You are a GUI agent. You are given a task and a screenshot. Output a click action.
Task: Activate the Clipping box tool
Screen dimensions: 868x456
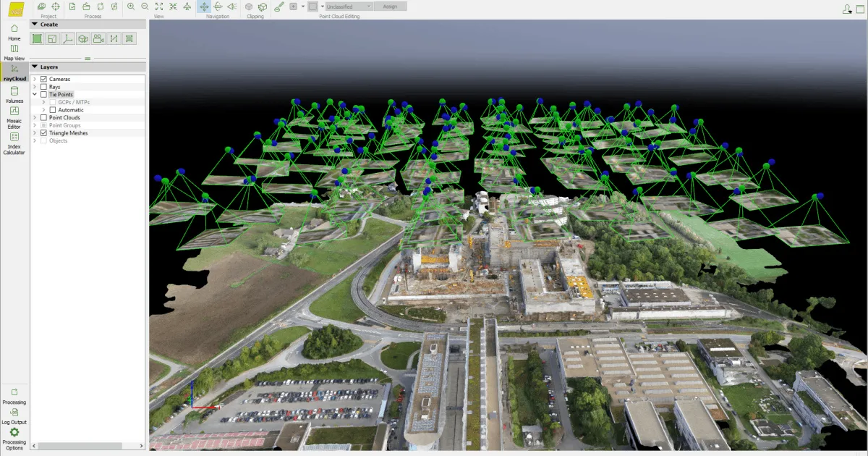click(249, 7)
